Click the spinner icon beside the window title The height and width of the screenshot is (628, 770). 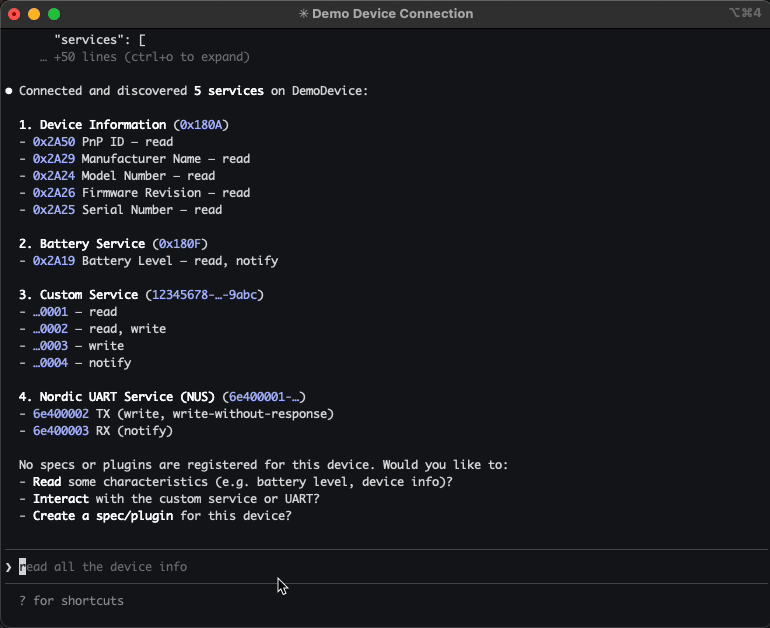(303, 14)
